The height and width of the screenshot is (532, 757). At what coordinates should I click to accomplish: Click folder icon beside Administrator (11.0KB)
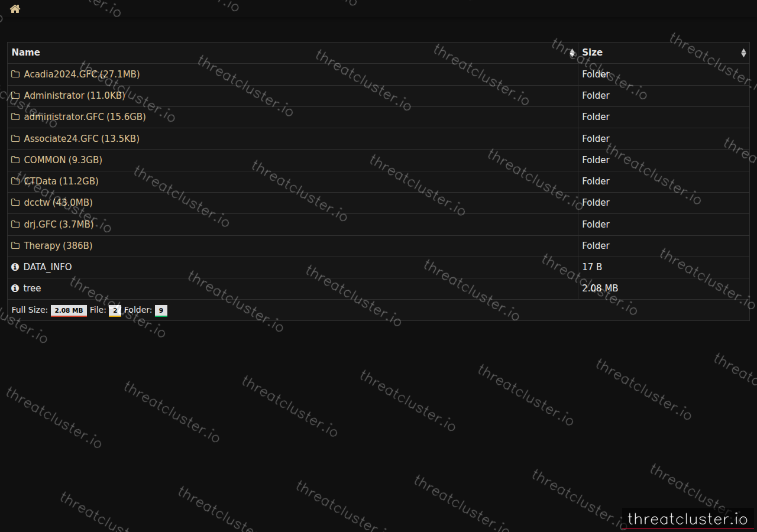pyautogui.click(x=15, y=96)
